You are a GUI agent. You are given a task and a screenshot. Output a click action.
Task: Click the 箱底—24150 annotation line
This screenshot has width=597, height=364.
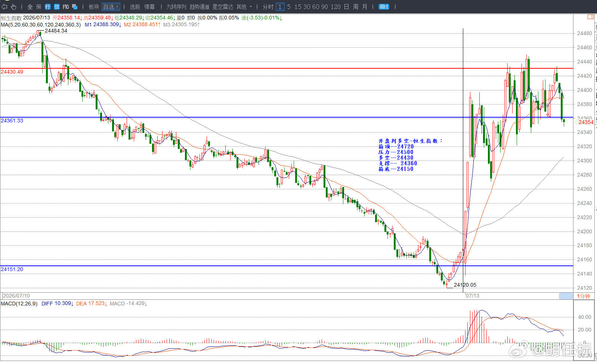click(396, 169)
